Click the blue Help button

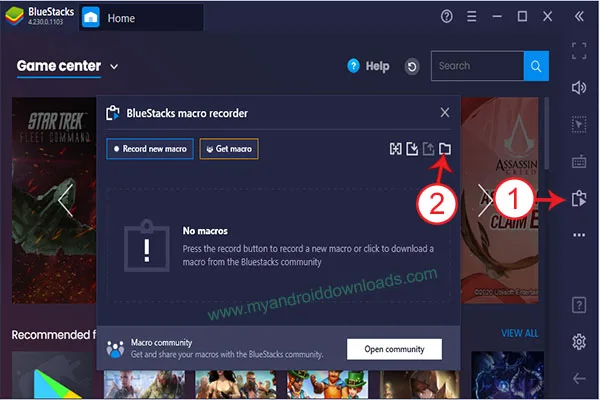(368, 66)
